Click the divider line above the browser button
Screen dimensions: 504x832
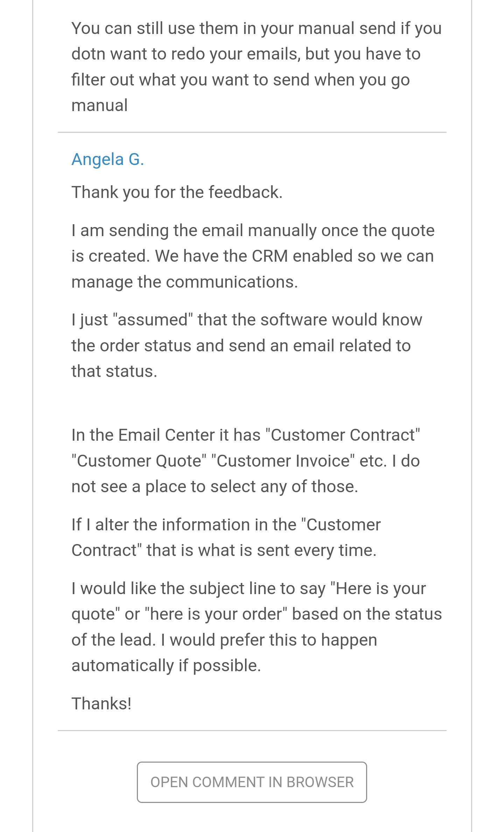(x=252, y=731)
